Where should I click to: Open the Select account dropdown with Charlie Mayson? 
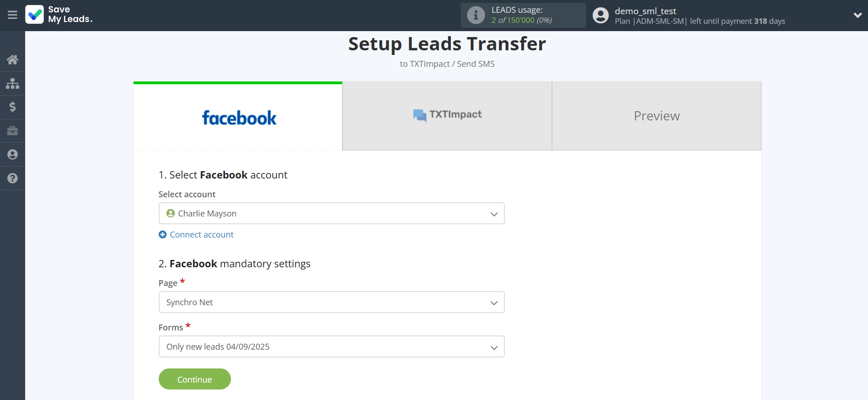click(332, 213)
